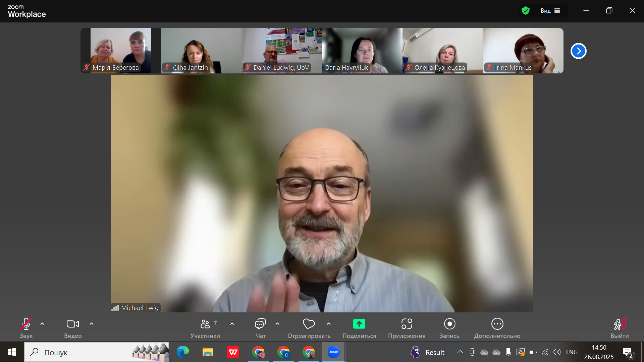Select the Daniel Ludwig, UoV video thumbnail
Viewport: 644px width, 362px height.
tap(282, 51)
